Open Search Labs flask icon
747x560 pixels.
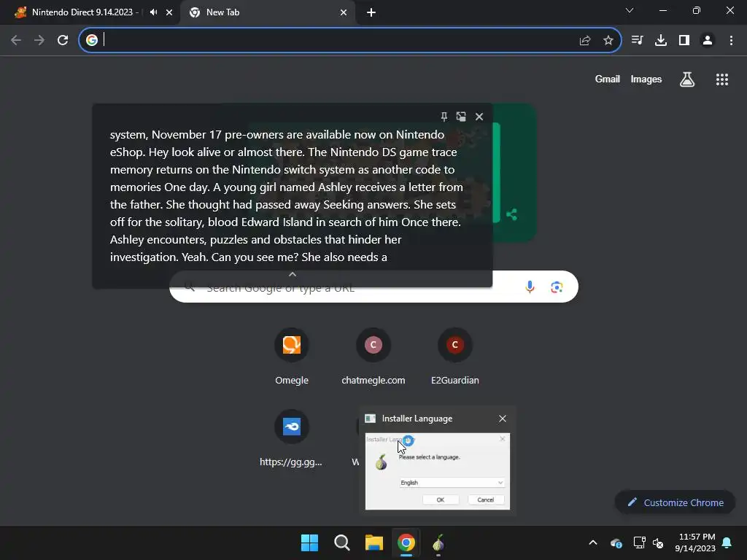[687, 79]
